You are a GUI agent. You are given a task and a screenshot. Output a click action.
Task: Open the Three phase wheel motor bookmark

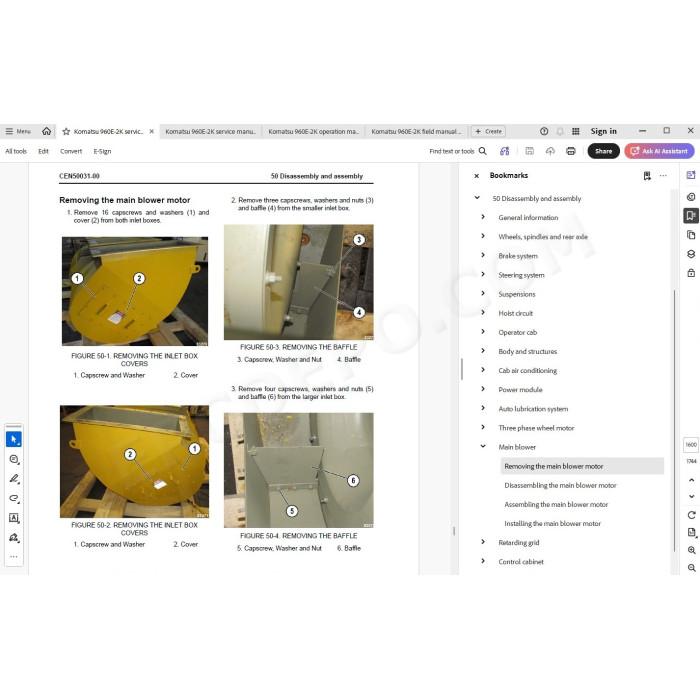536,428
